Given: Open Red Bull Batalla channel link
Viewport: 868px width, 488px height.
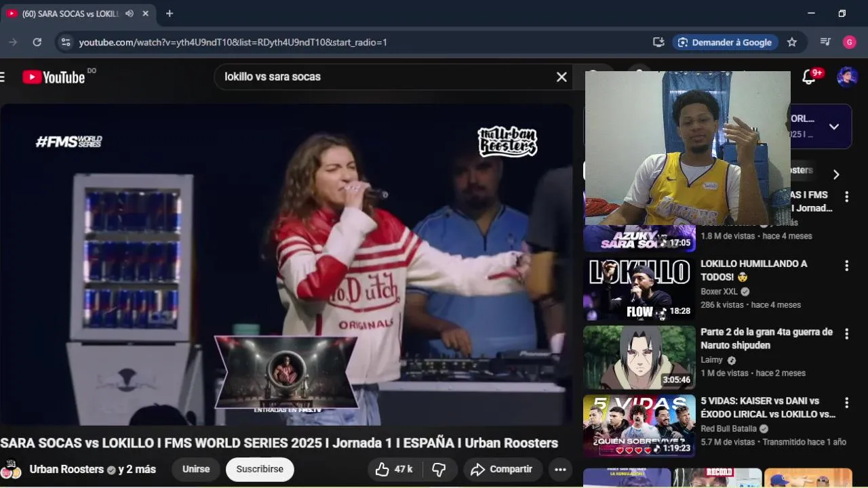Looking at the screenshot, I should (728, 428).
